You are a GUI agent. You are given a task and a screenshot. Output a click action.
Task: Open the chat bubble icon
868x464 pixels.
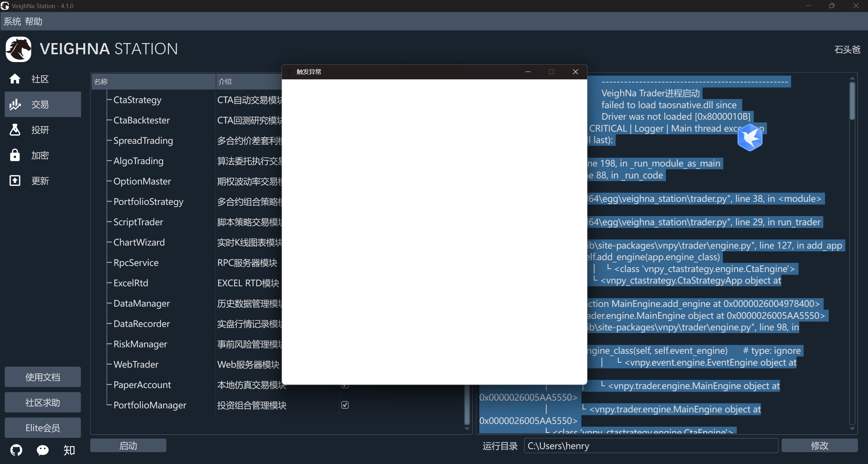tap(43, 450)
